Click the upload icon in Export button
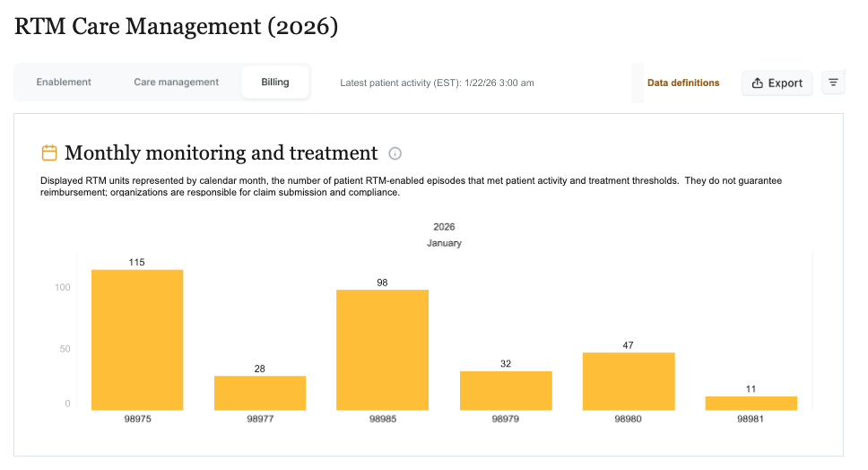The height and width of the screenshot is (470, 868). pyautogui.click(x=758, y=83)
